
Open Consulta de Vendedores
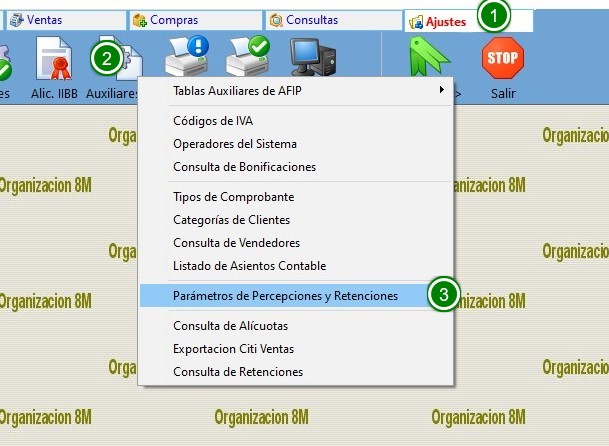point(296,243)
